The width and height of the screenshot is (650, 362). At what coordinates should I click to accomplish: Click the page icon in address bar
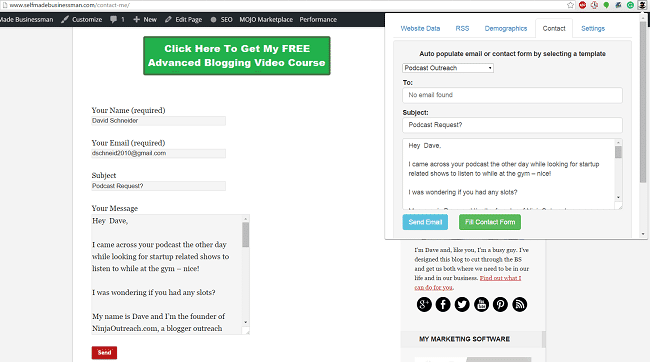click(x=4, y=5)
